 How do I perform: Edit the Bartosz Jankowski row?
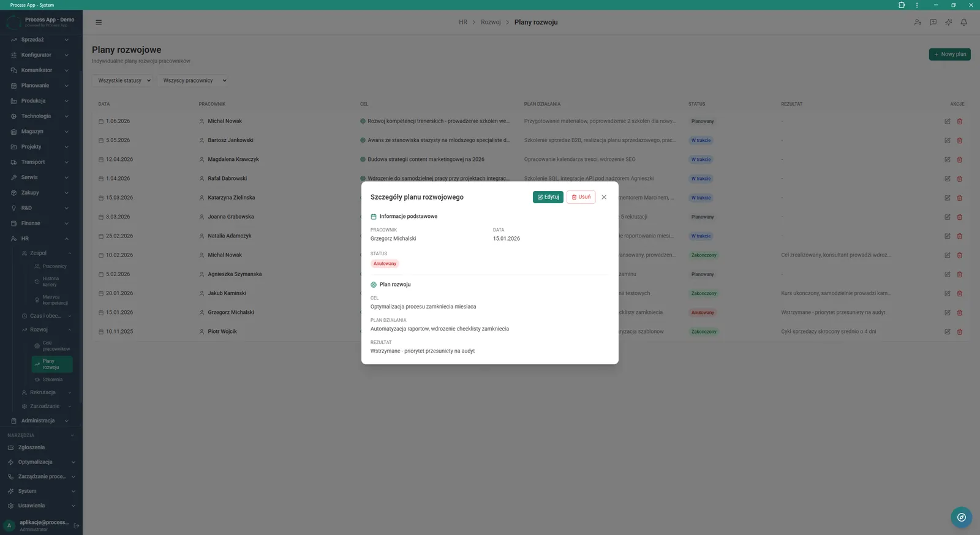coord(948,140)
